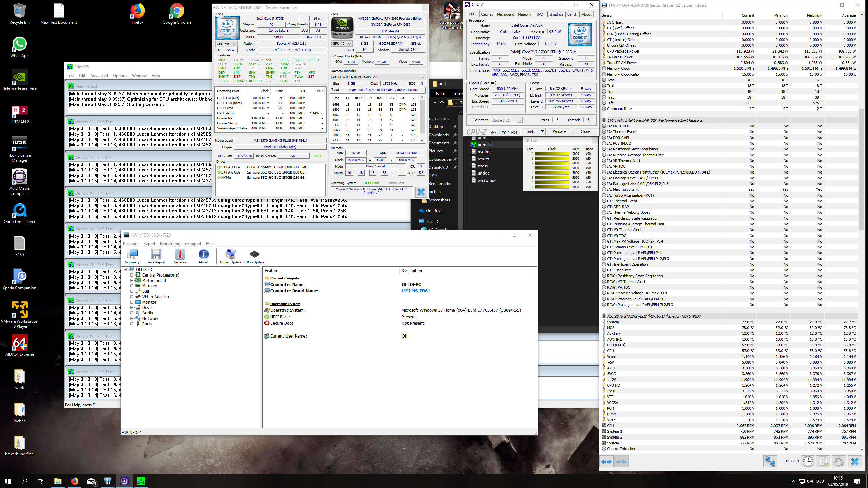Switch to the Mainboard tab in CPU-Z
868x488 pixels.
505,14
